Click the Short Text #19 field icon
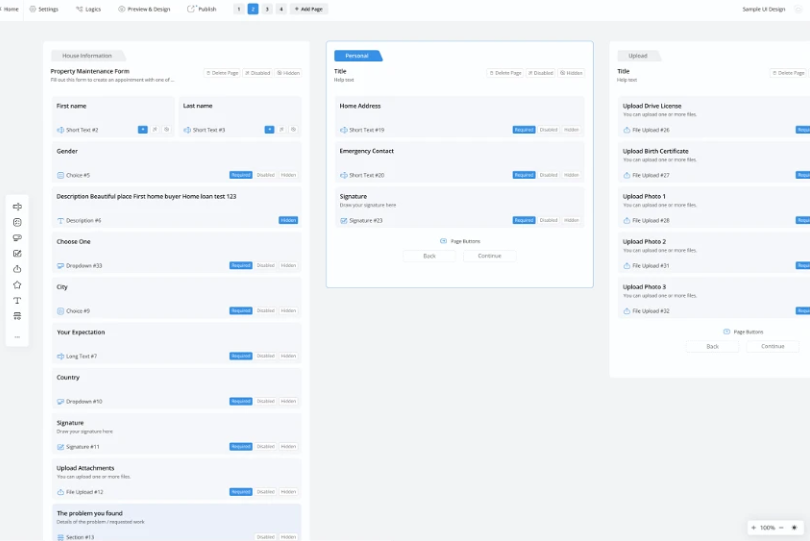The height and width of the screenshot is (541, 810). pyautogui.click(x=344, y=130)
